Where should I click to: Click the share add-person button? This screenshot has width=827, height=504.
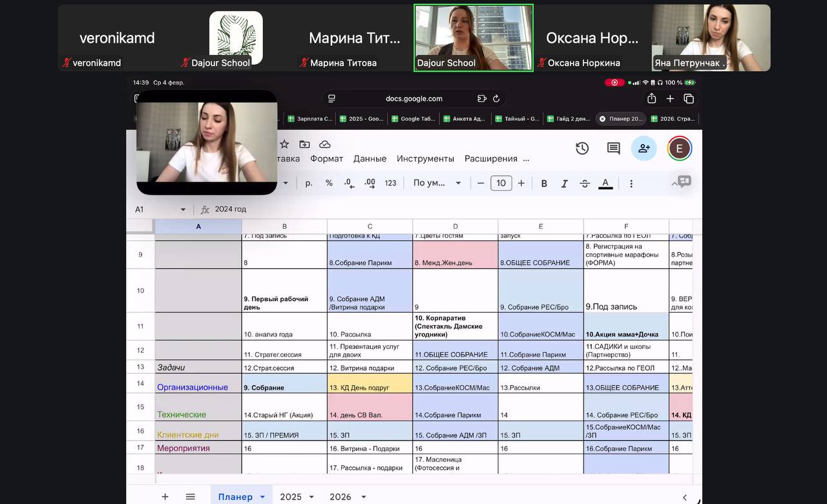tap(644, 149)
